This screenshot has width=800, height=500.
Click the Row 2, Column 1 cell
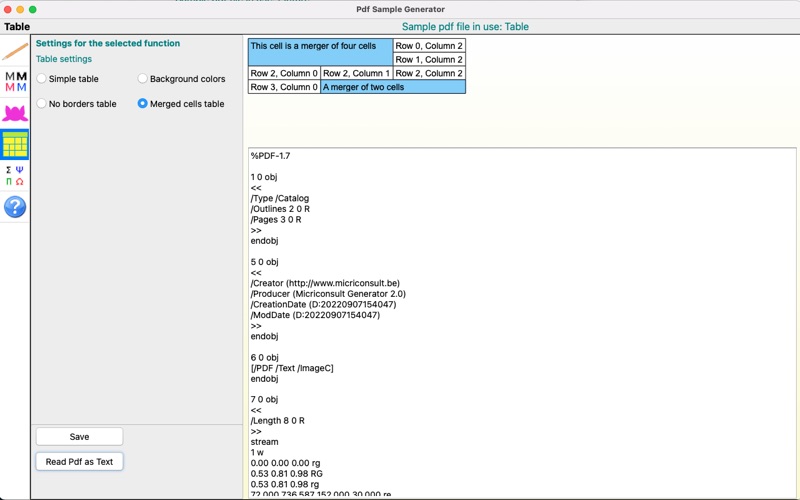pyautogui.click(x=357, y=73)
